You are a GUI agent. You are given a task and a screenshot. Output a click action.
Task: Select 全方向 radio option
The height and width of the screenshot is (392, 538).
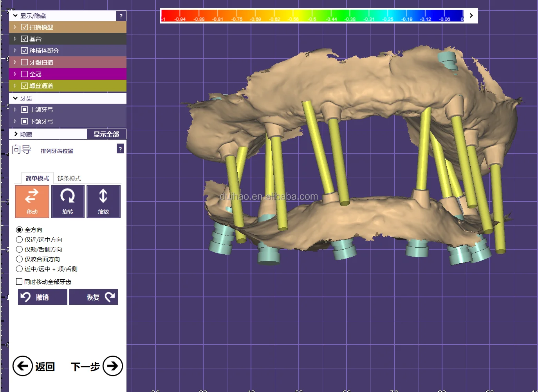tap(19, 230)
